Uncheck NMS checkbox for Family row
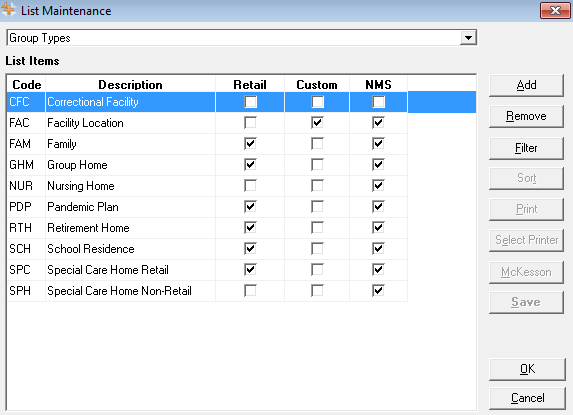573x415 pixels. [378, 144]
